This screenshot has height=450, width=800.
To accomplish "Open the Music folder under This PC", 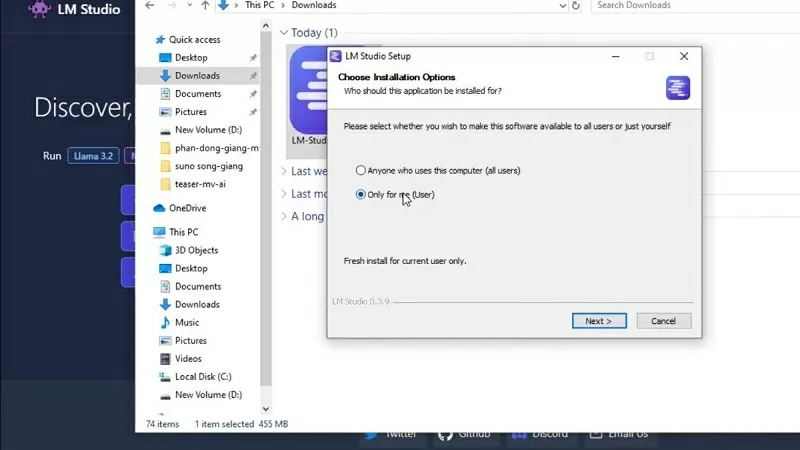I will tap(187, 322).
